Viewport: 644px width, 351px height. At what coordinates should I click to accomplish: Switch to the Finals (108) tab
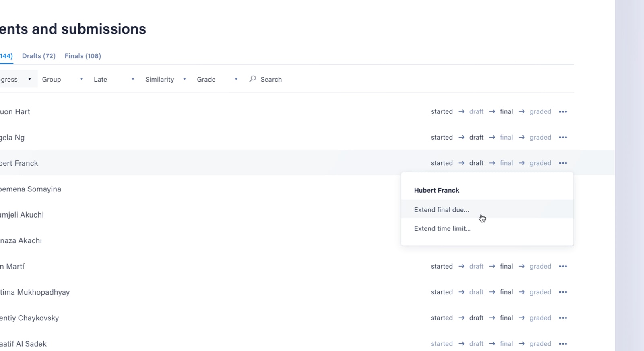(83, 56)
